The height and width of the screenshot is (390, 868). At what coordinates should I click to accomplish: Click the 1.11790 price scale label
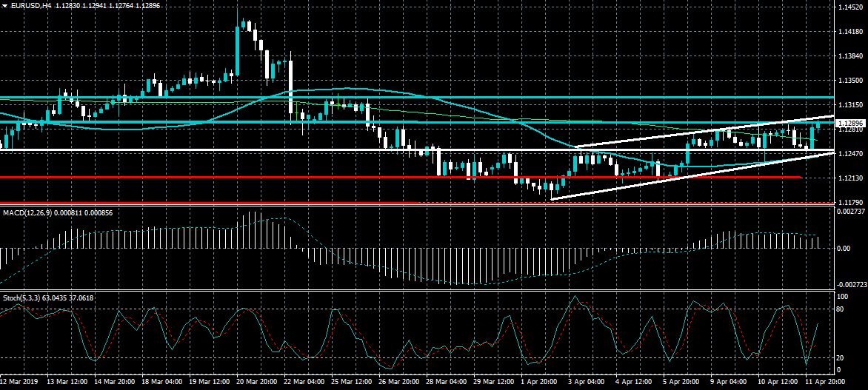[852, 202]
